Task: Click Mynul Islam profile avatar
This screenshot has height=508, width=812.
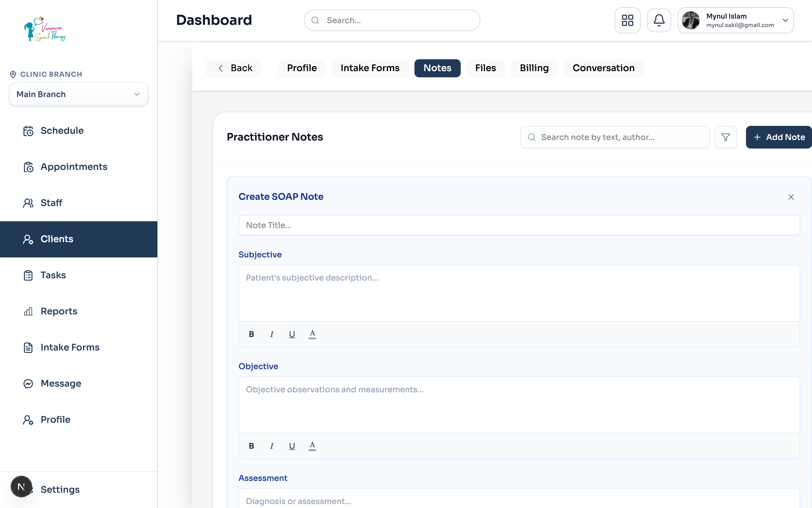Action: (690, 20)
